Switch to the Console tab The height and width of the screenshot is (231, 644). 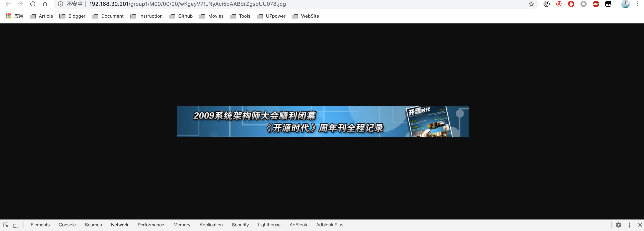point(67,225)
